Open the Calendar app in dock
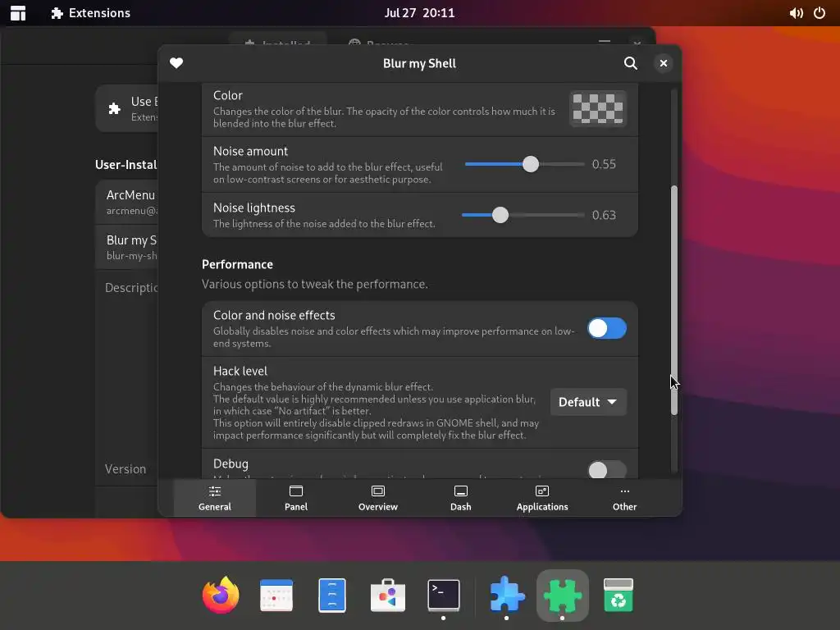 point(276,595)
